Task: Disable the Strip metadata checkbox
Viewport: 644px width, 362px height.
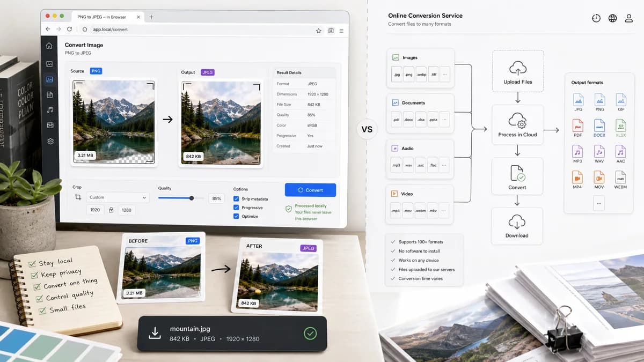Action: [x=236, y=199]
